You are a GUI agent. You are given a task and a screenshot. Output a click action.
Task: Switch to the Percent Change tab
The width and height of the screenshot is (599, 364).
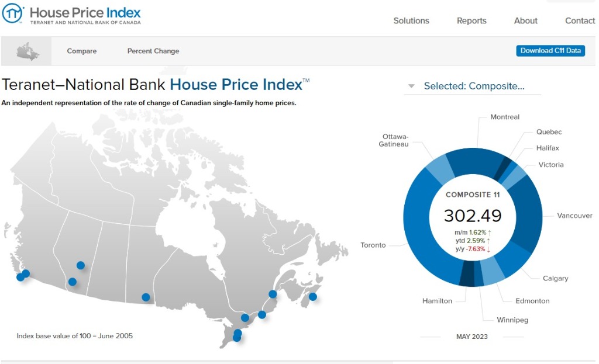[x=153, y=51]
